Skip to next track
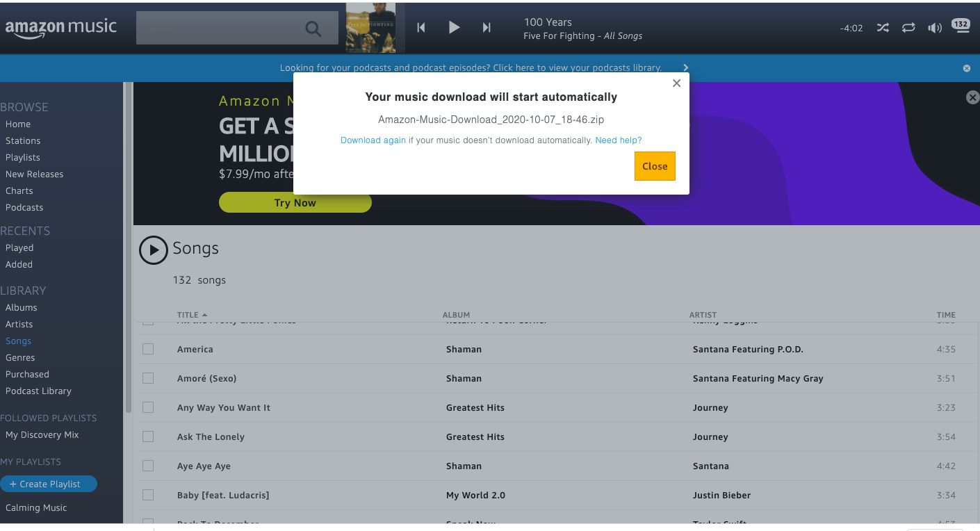 (x=487, y=28)
